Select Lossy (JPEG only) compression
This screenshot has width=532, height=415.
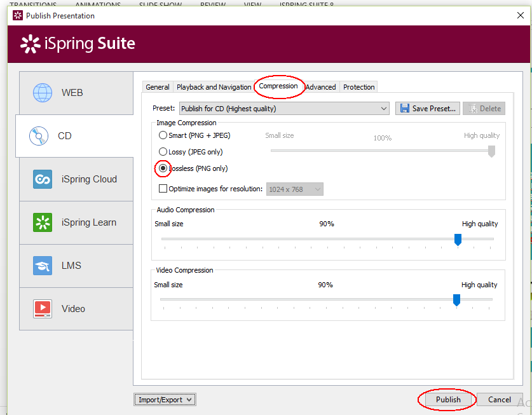[x=191, y=152]
